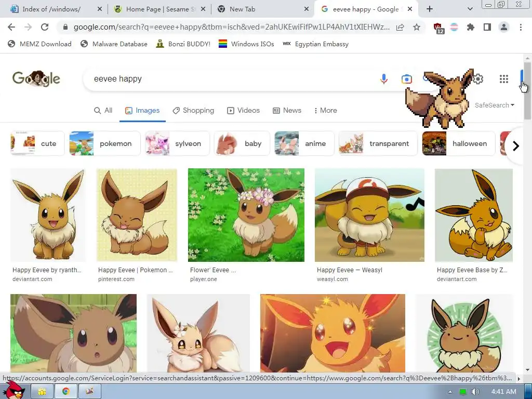The width and height of the screenshot is (532, 399).
Task: Open MEMZ Download bookmark
Action: [39, 44]
